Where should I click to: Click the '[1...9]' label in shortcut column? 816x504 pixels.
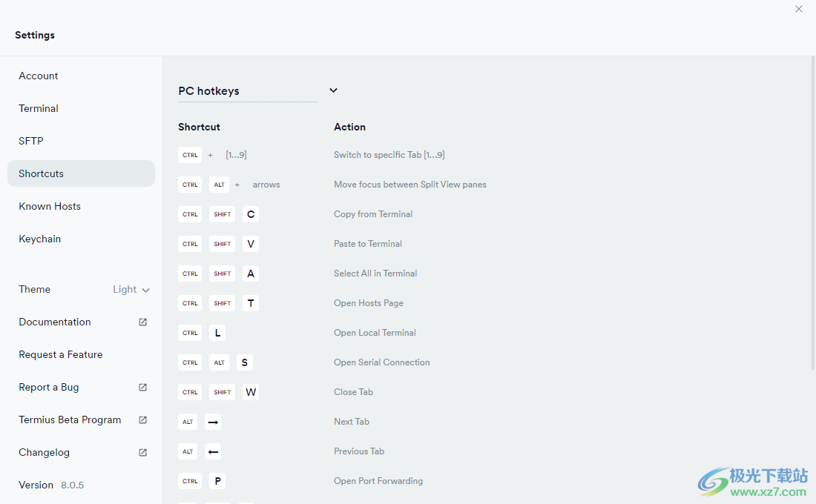coord(236,155)
